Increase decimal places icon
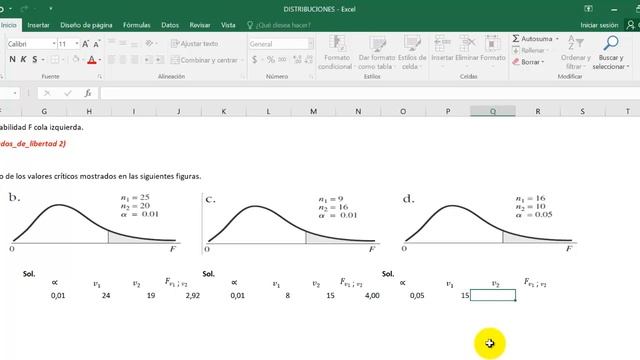 click(297, 60)
